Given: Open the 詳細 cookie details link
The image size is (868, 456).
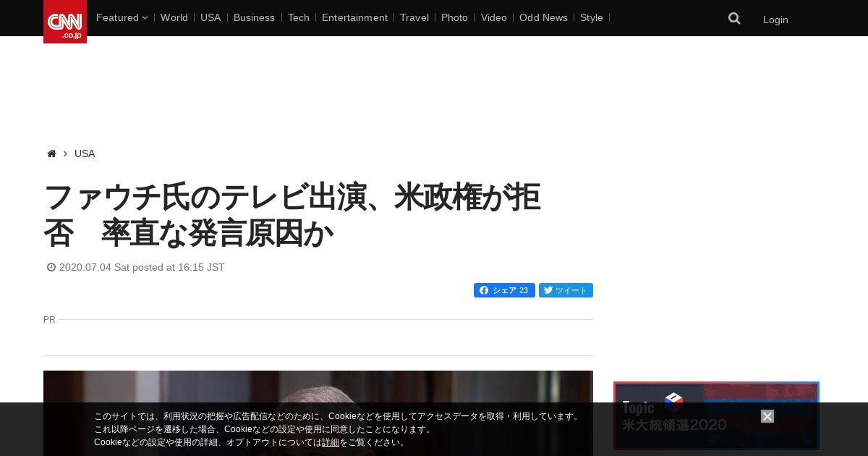Looking at the screenshot, I should coord(331,442).
